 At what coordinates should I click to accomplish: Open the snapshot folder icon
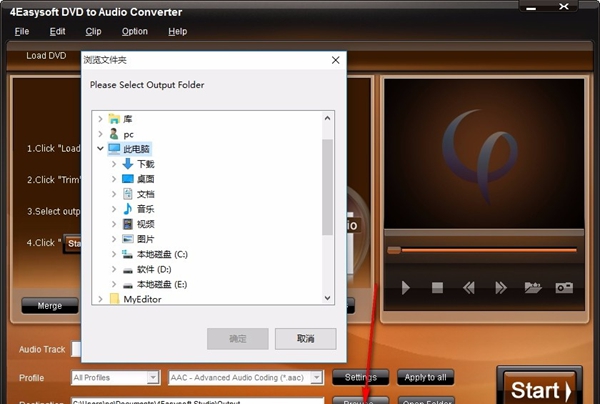533,288
